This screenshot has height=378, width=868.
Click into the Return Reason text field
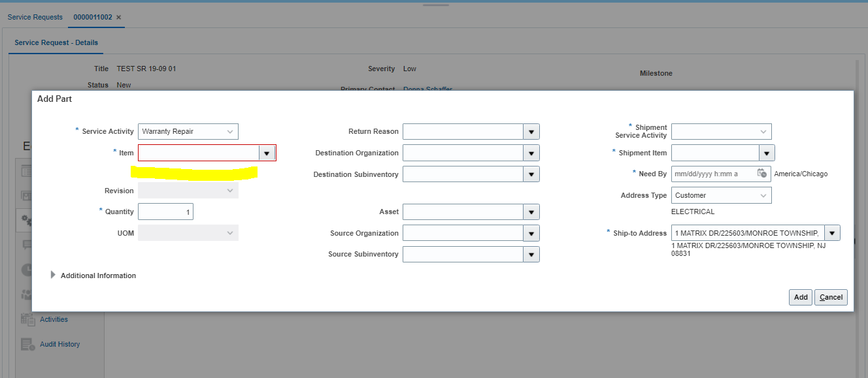[x=463, y=132]
